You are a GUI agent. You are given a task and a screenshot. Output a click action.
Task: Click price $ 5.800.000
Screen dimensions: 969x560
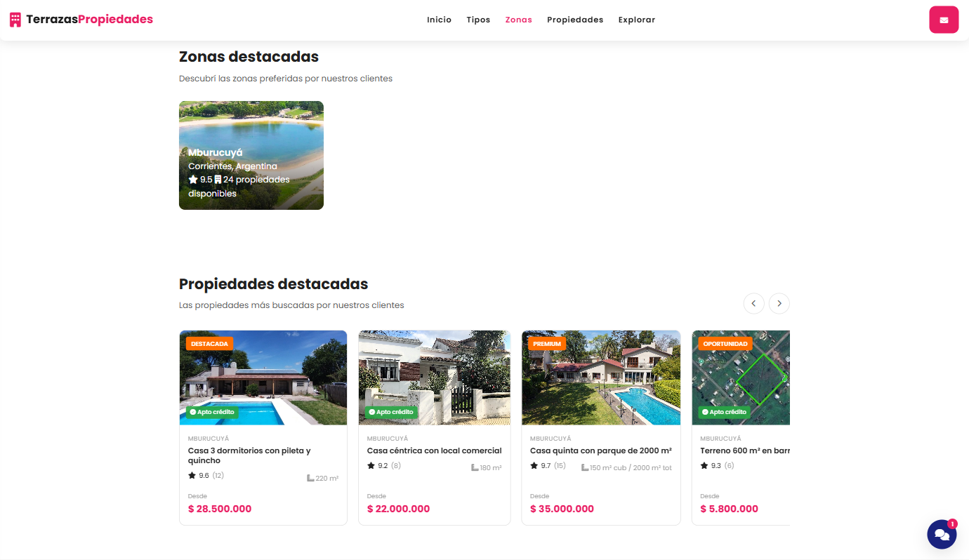[730, 509]
